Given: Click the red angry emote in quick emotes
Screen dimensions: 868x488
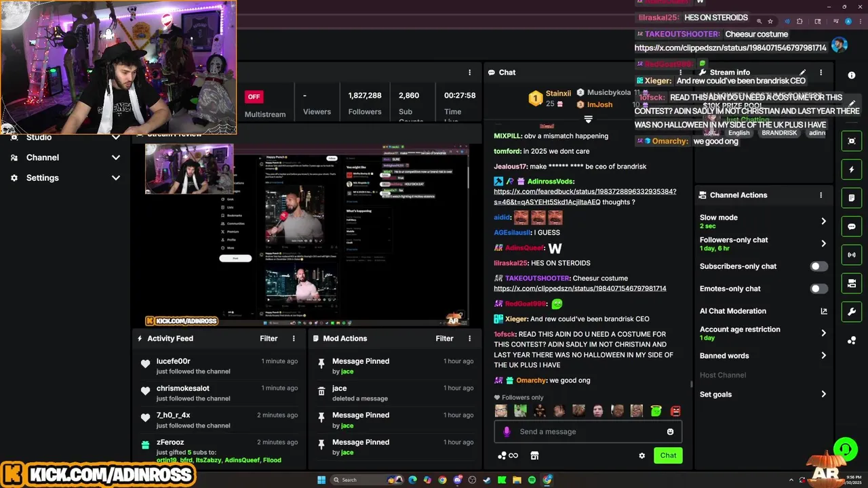Looking at the screenshot, I should [675, 411].
